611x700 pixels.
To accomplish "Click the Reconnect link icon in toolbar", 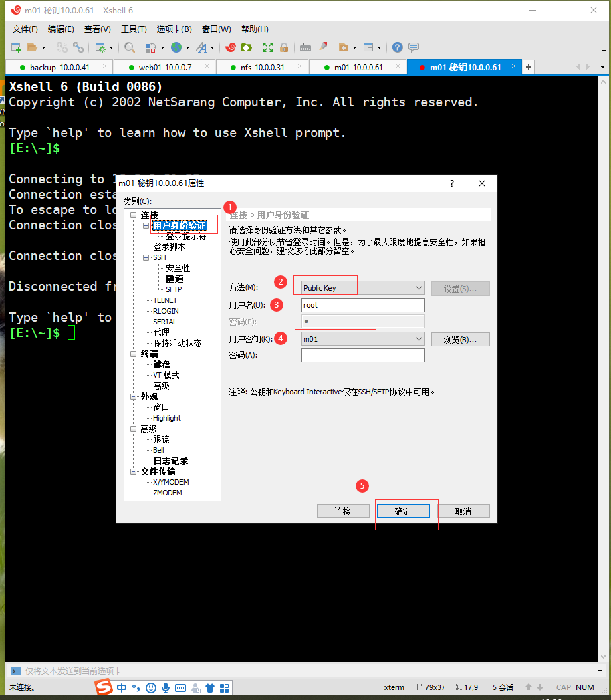I will tap(78, 47).
